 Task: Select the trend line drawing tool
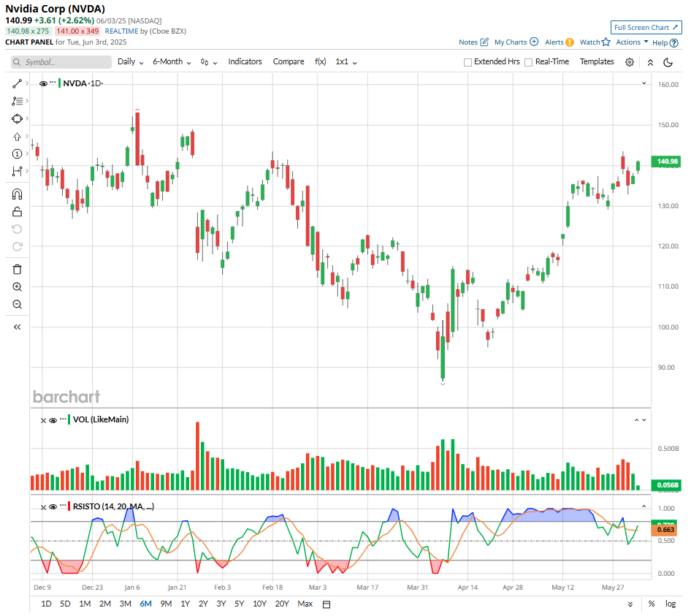click(x=18, y=83)
